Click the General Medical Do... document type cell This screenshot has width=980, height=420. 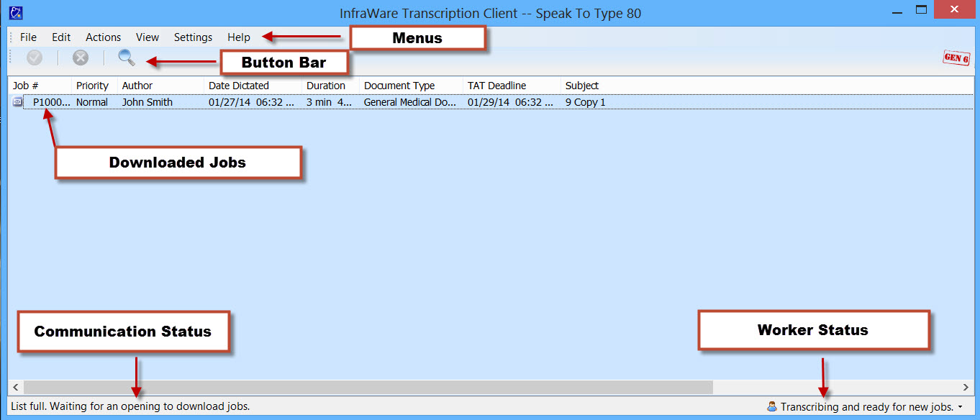[x=410, y=102]
